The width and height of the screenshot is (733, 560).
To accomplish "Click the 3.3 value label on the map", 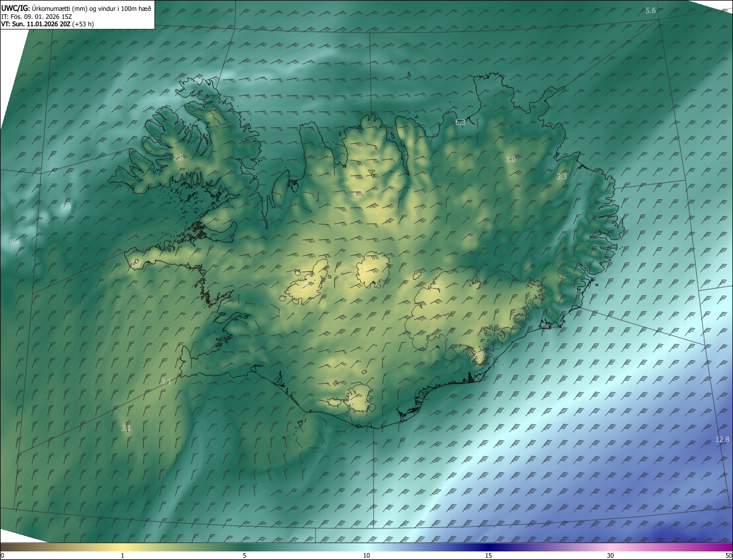I will tap(562, 176).
